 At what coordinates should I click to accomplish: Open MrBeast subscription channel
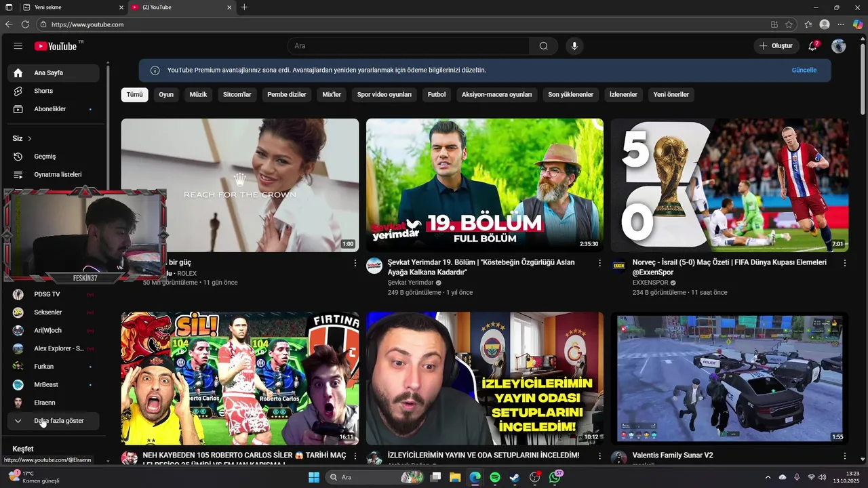54,385
